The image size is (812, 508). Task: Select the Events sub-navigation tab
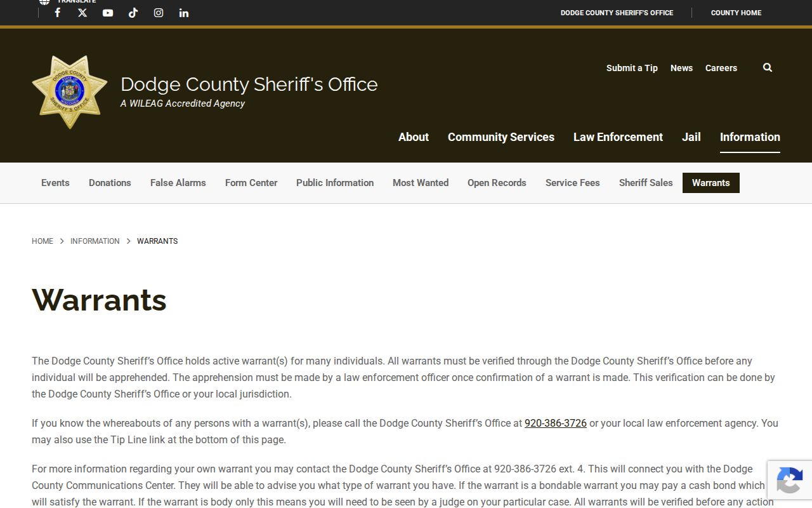tap(55, 183)
